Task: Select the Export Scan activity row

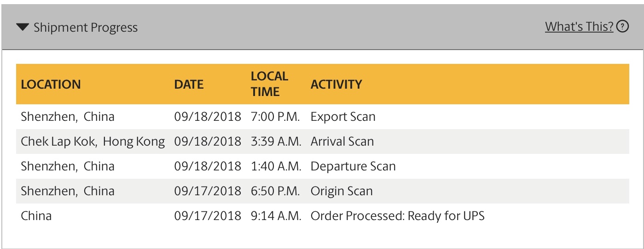Action: (343, 117)
